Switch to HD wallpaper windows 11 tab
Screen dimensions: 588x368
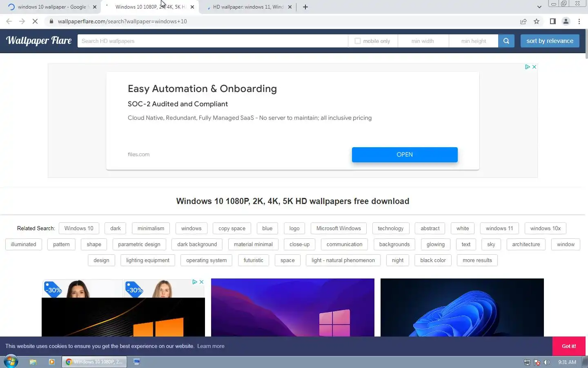248,7
